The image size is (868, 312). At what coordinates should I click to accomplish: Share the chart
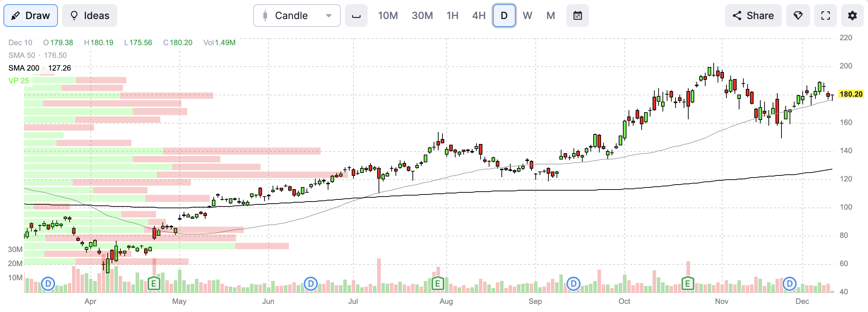pos(753,16)
